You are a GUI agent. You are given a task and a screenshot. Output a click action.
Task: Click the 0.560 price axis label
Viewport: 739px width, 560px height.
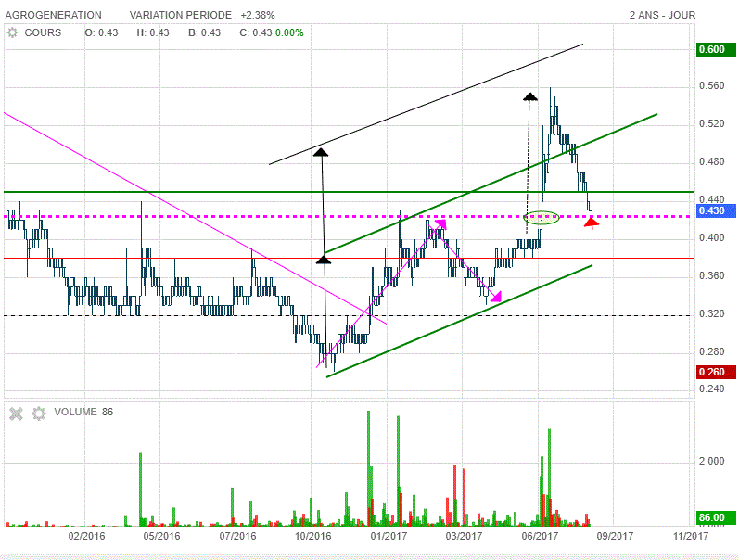point(712,86)
